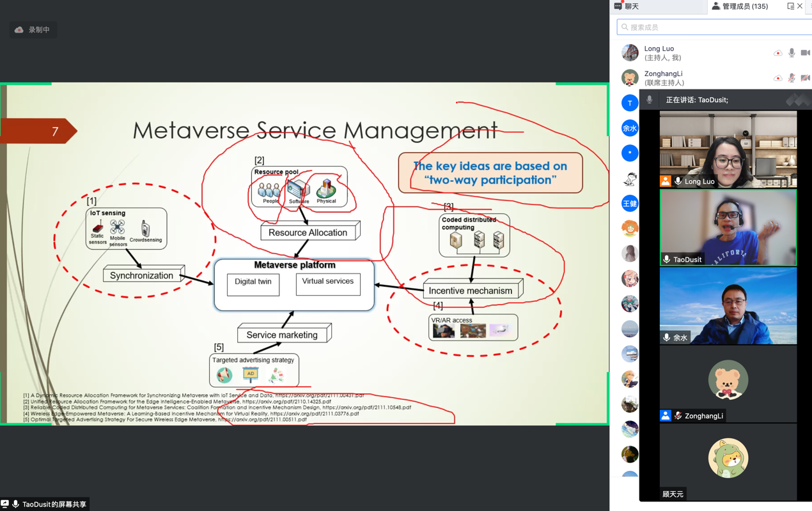Select Long Luo's video thumbnail
The height and width of the screenshot is (511, 812).
tap(728, 149)
